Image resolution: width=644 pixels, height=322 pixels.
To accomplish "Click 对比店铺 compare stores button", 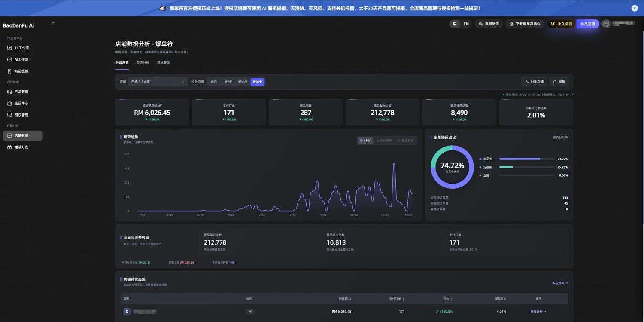I will (x=534, y=82).
